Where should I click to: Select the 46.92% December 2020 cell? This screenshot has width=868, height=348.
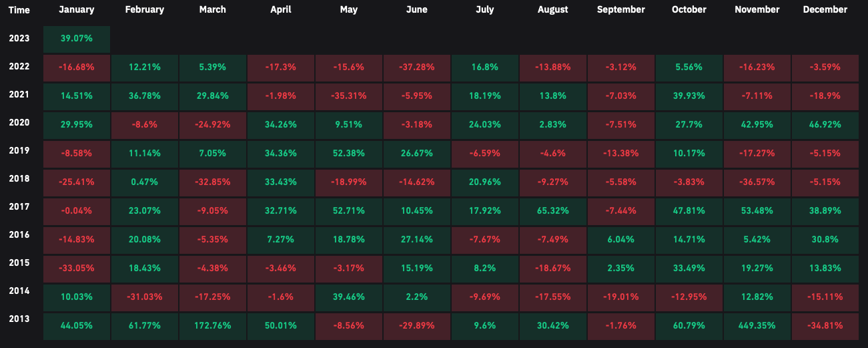pyautogui.click(x=825, y=125)
